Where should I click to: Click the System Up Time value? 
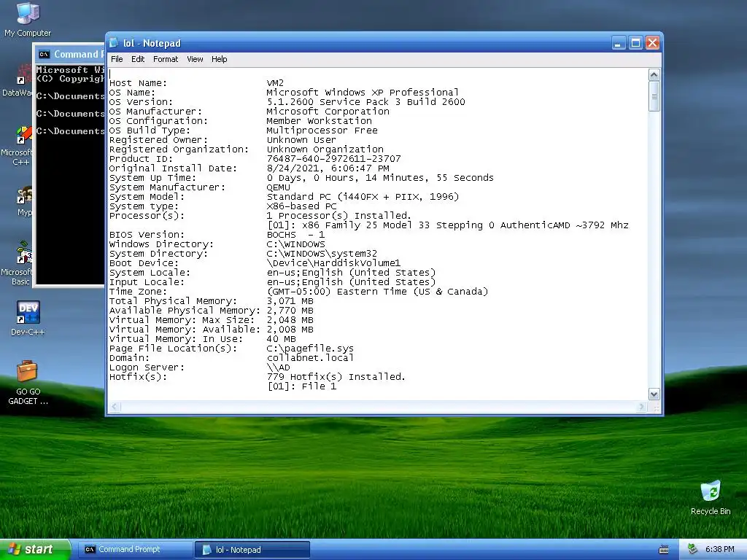click(x=379, y=178)
